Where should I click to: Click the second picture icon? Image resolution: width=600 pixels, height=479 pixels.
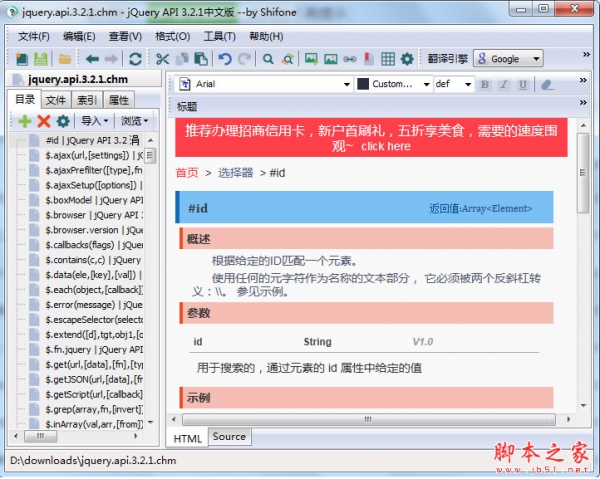331,59
